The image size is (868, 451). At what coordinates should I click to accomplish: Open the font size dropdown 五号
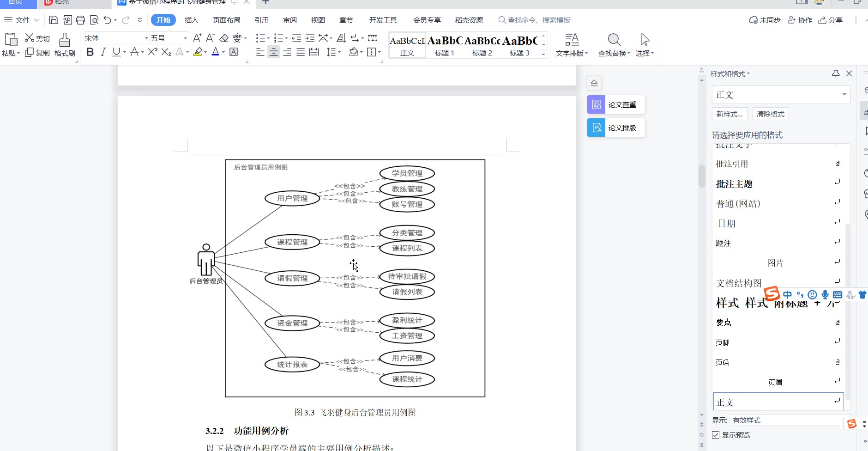(186, 38)
